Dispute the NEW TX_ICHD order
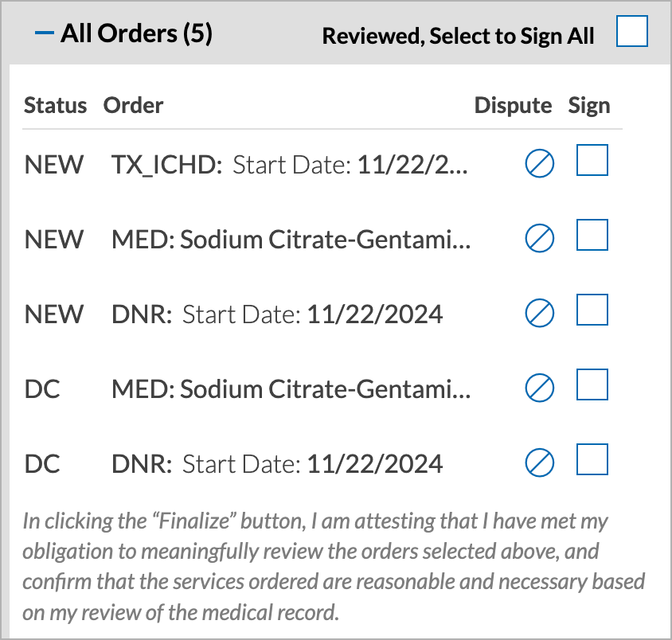 tap(540, 163)
